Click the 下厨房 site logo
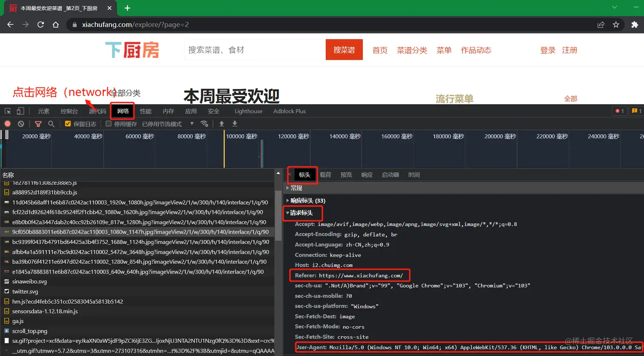This screenshot has width=644, height=356. click(132, 50)
